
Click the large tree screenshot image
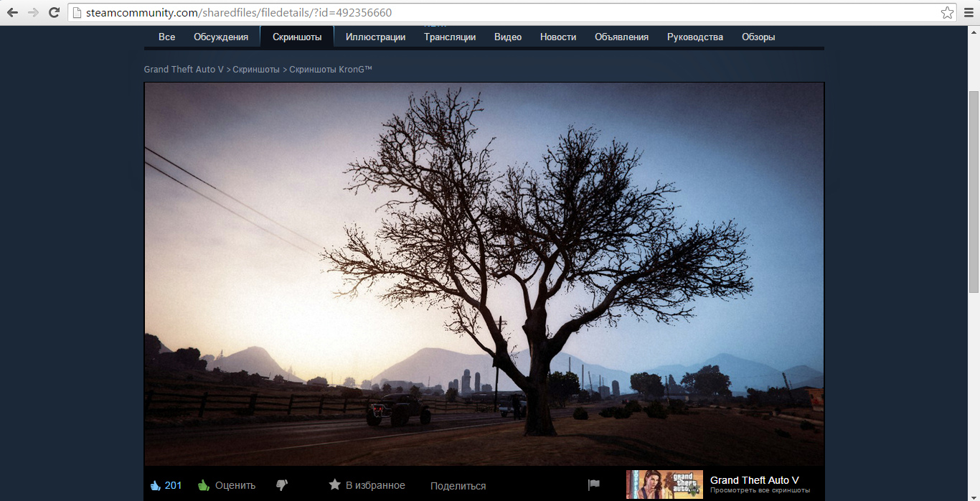point(484,274)
